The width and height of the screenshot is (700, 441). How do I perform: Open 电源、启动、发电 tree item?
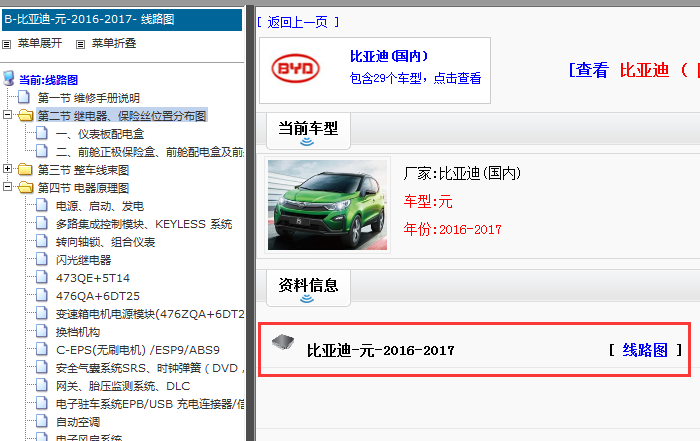point(100,206)
